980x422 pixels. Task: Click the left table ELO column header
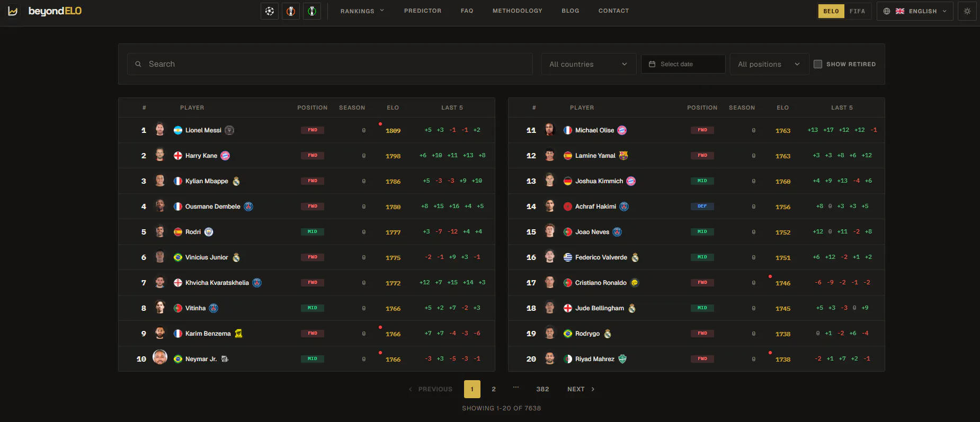tap(393, 107)
